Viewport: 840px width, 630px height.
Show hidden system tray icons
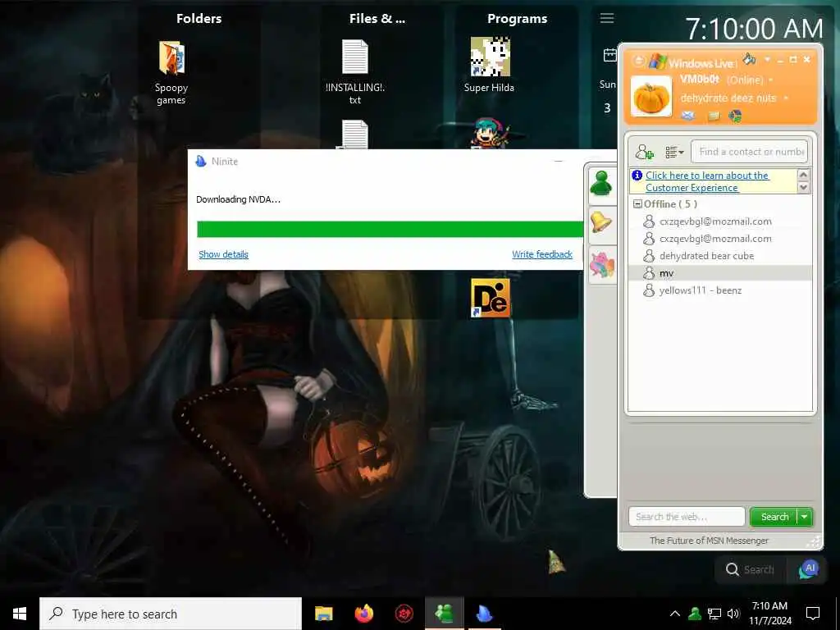pos(675,614)
